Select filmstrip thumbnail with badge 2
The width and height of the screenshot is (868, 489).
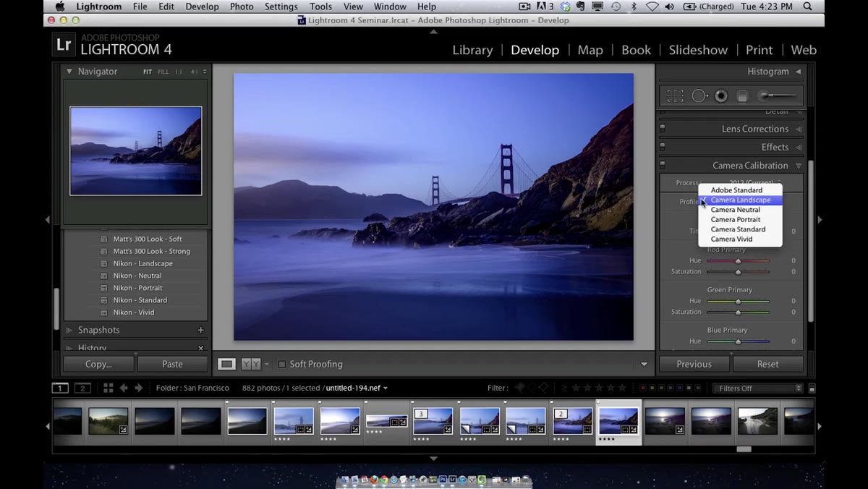[572, 421]
